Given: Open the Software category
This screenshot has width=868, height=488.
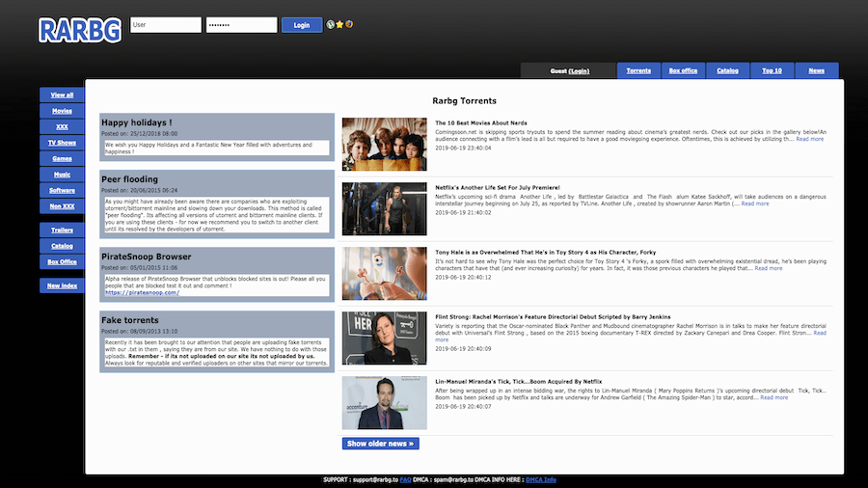Looking at the screenshot, I should tap(62, 190).
